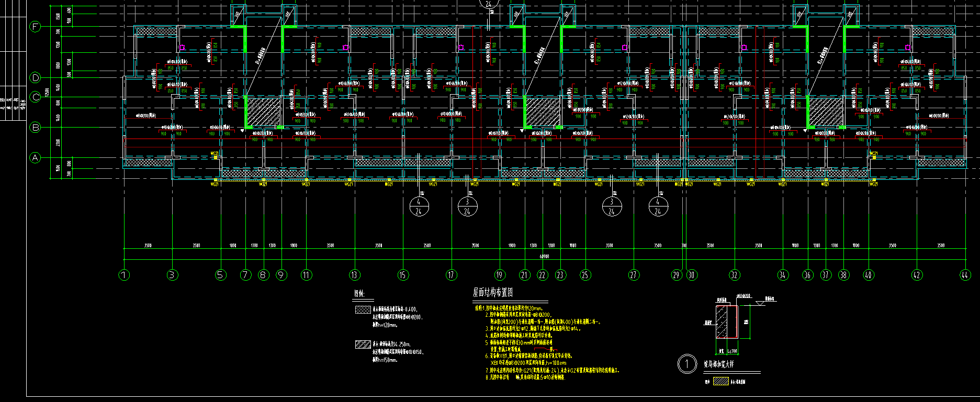The width and height of the screenshot is (980, 402).
Task: Pick grid axis bubble number 22
Action: 543,275
